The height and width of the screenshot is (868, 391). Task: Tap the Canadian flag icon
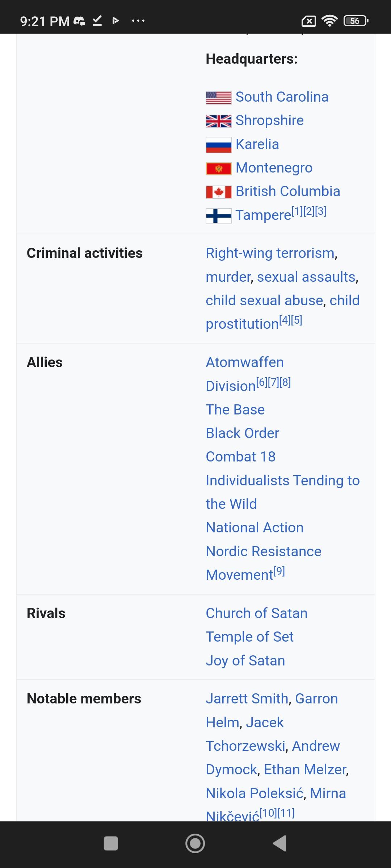218,192
